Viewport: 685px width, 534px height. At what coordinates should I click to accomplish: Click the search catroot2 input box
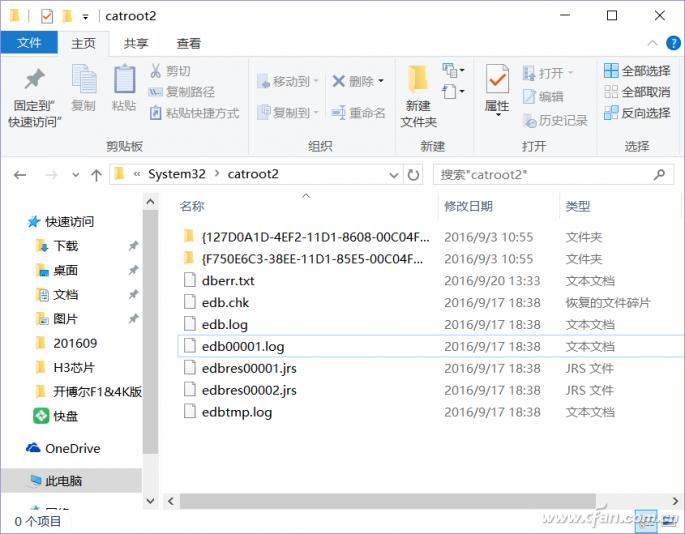click(543, 175)
